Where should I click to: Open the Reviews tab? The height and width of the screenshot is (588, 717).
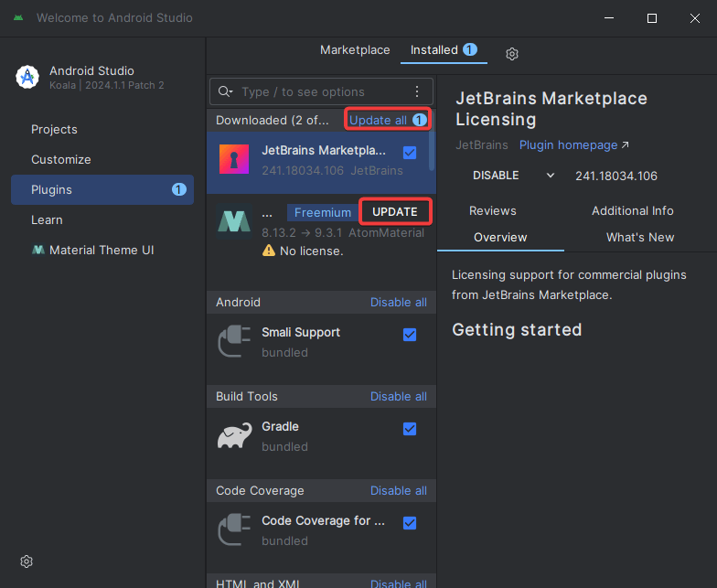coord(492,210)
